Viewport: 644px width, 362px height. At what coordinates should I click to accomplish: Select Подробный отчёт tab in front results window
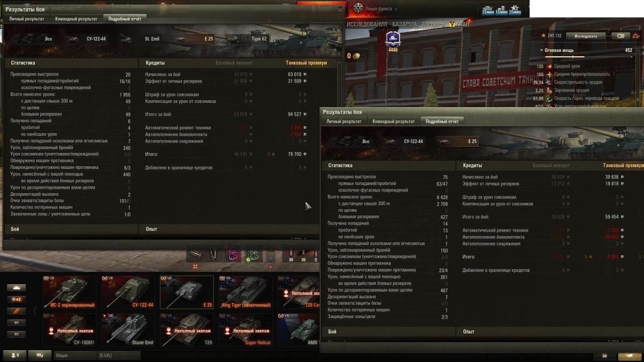pos(442,121)
